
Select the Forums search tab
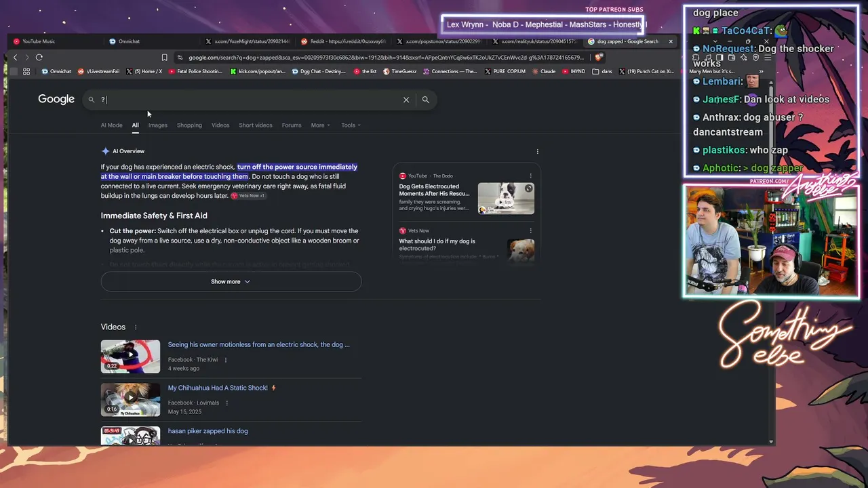point(292,125)
